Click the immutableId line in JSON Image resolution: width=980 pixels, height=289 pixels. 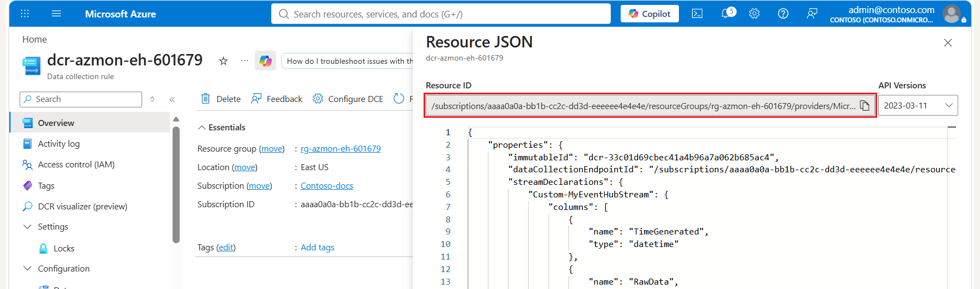(643, 157)
